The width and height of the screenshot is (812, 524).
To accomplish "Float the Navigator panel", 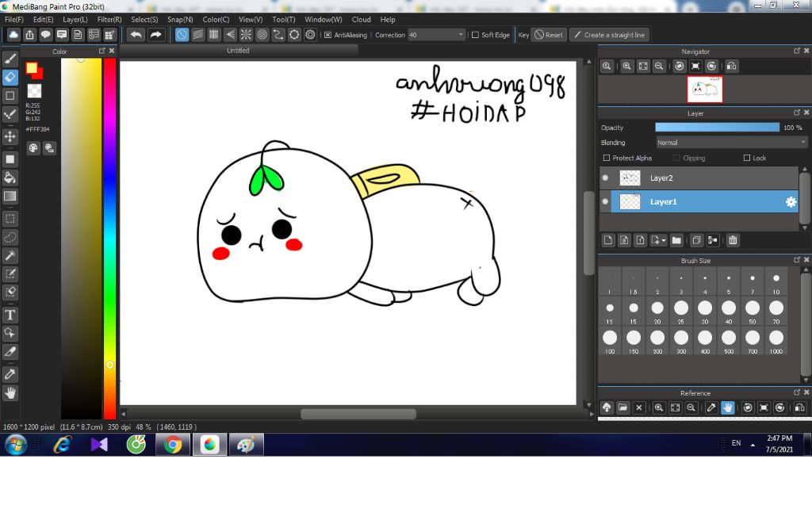I will point(797,51).
